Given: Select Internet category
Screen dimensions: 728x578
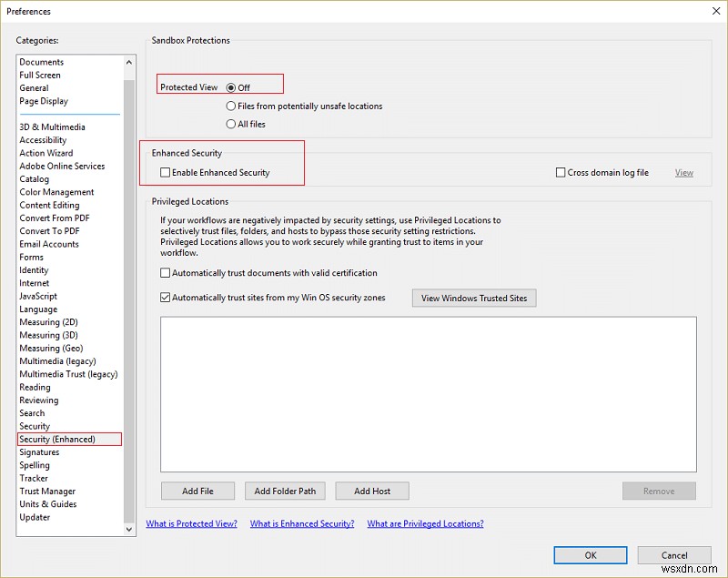Looking at the screenshot, I should pyautogui.click(x=34, y=283).
